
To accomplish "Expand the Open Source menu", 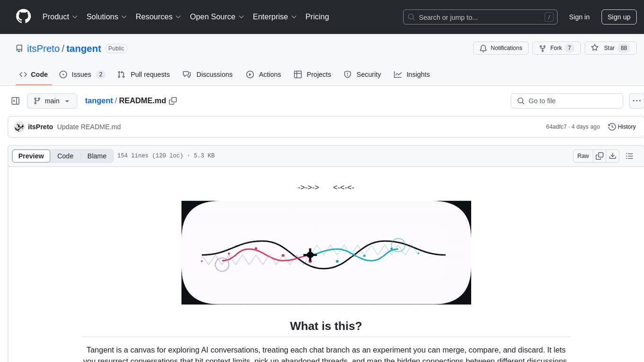I will (217, 17).
